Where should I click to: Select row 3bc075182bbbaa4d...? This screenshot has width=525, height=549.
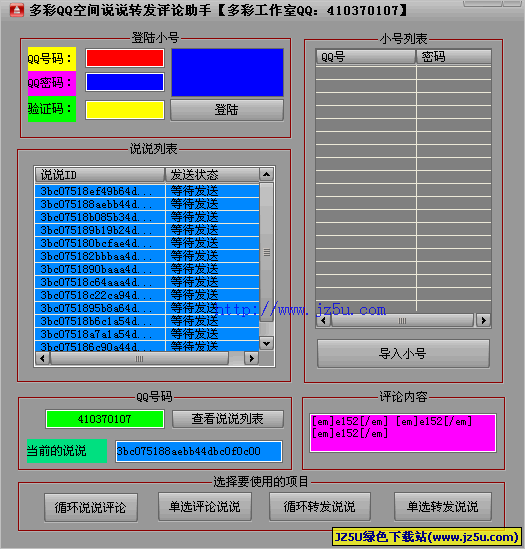pos(147,256)
